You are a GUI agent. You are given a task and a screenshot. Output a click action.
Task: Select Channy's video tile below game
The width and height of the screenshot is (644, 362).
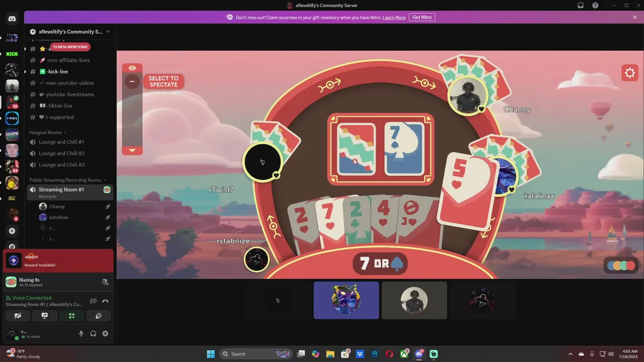(x=414, y=300)
